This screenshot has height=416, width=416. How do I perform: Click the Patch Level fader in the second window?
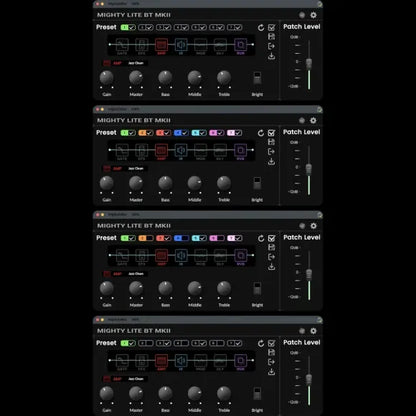(309, 168)
